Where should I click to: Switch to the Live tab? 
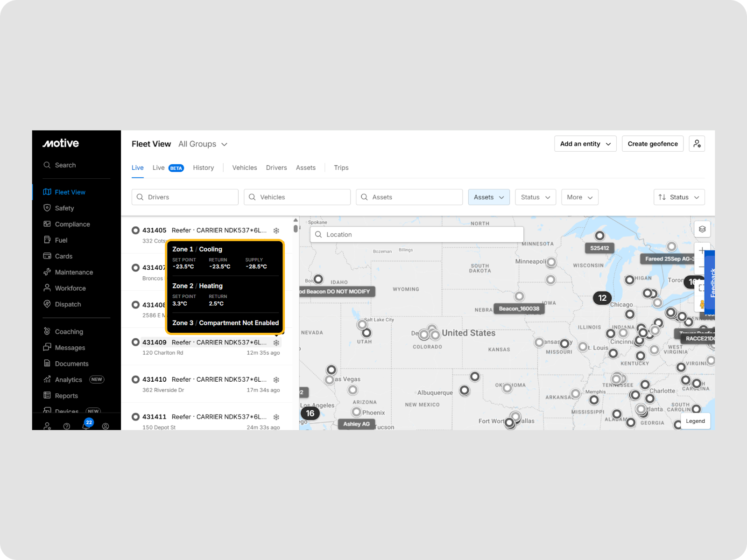[x=138, y=168]
